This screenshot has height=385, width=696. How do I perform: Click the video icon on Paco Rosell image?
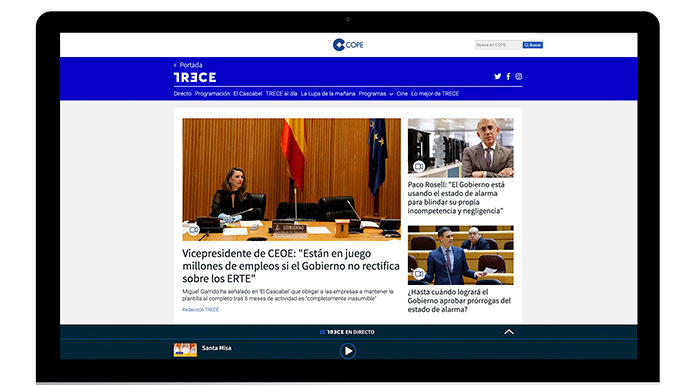(x=419, y=166)
